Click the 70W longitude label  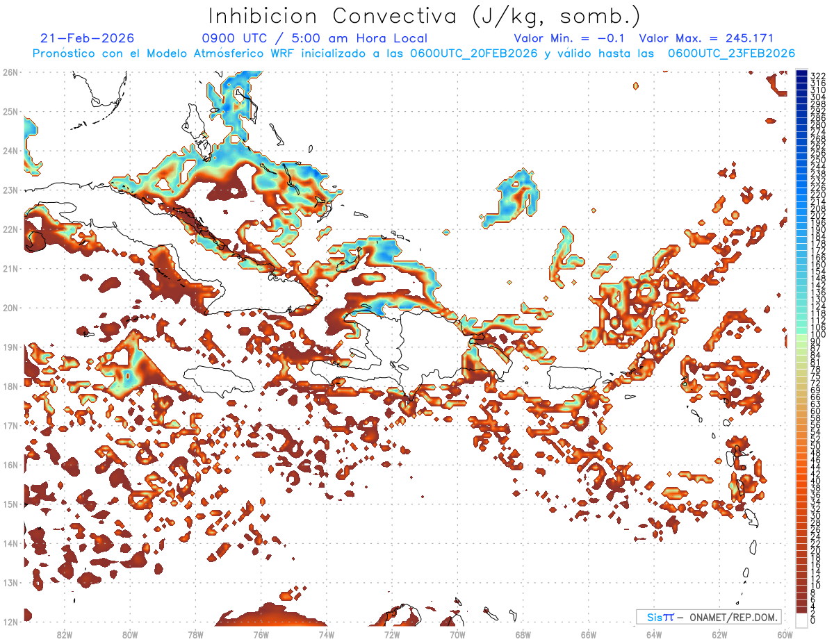[x=457, y=634]
